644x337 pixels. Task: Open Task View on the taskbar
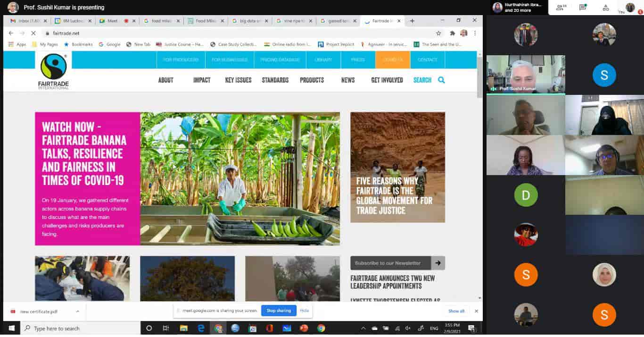click(166, 328)
